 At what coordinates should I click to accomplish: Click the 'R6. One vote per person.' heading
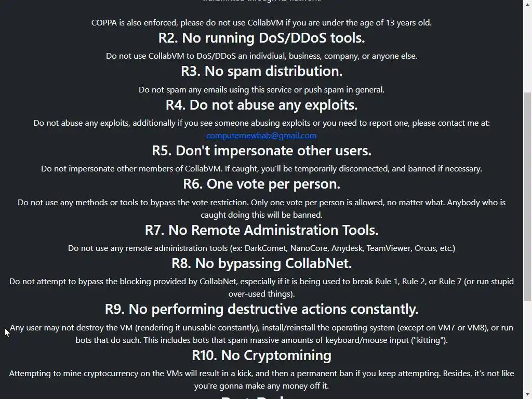pos(261,184)
